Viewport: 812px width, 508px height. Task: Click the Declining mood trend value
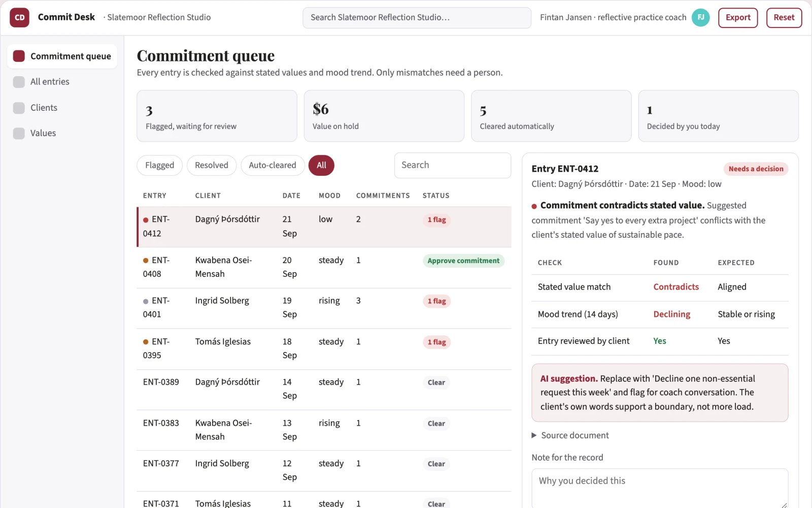tap(672, 314)
